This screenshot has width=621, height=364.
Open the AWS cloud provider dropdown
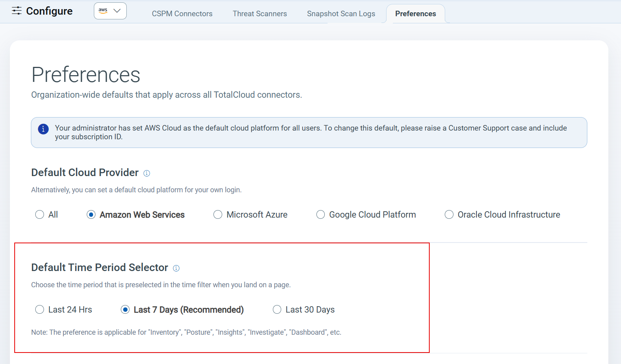click(110, 11)
